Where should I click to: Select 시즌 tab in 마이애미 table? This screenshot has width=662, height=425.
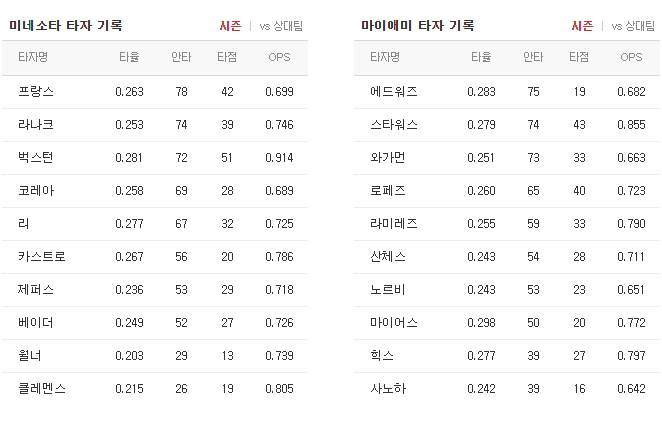582,26
